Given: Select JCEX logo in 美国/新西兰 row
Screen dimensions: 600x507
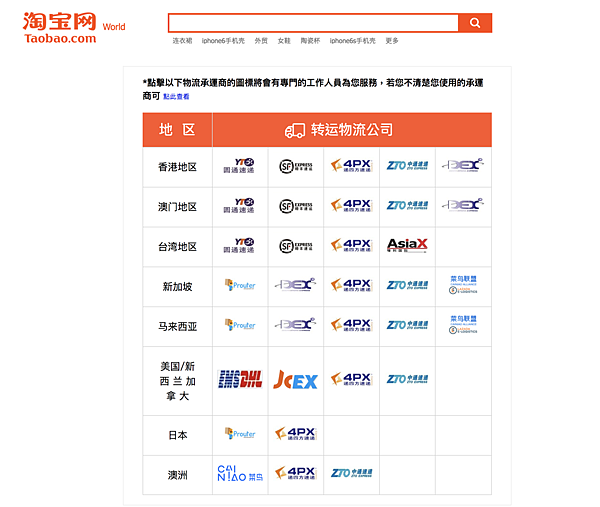Looking at the screenshot, I should (295, 380).
